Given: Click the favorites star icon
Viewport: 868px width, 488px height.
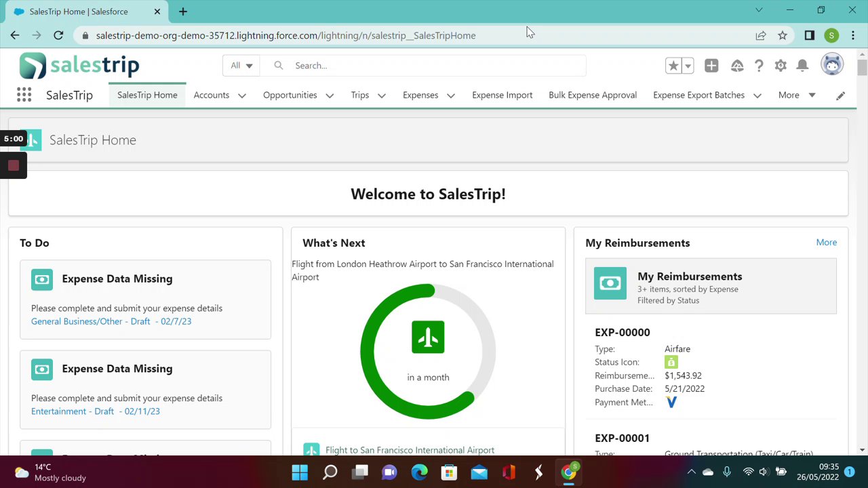Looking at the screenshot, I should 673,66.
